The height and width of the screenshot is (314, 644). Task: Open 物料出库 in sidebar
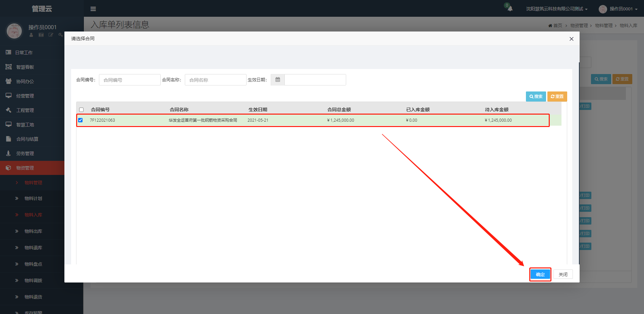33,231
